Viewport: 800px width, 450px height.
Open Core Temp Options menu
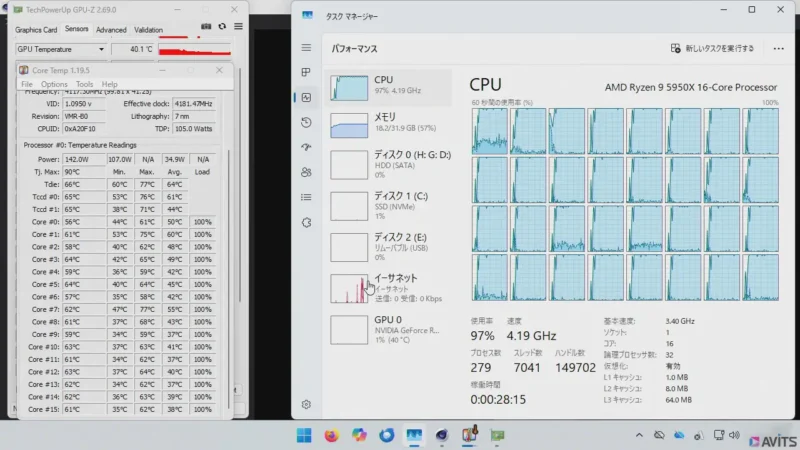pos(54,84)
